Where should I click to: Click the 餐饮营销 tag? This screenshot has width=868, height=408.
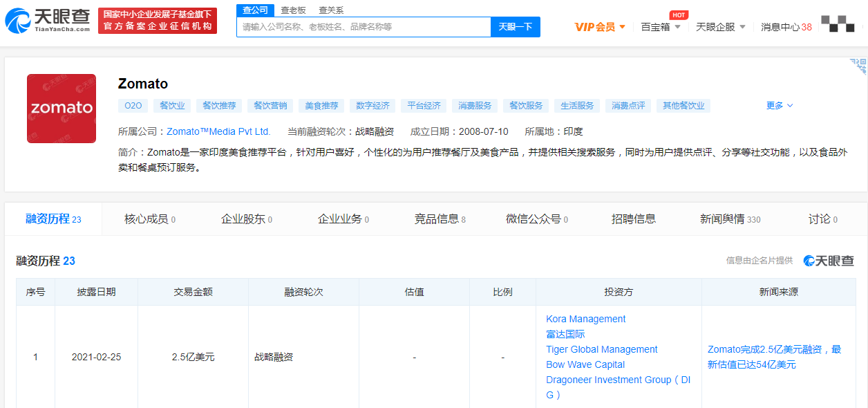[x=270, y=106]
